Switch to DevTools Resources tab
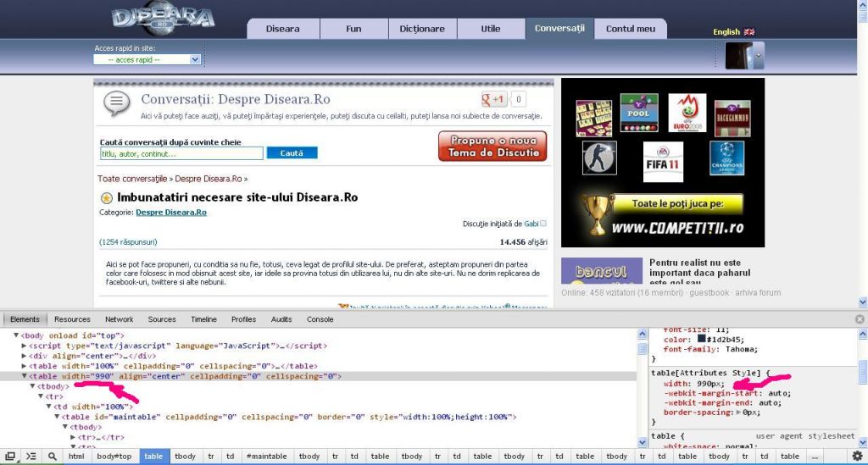Screen dimensions: 868x465 point(72,319)
